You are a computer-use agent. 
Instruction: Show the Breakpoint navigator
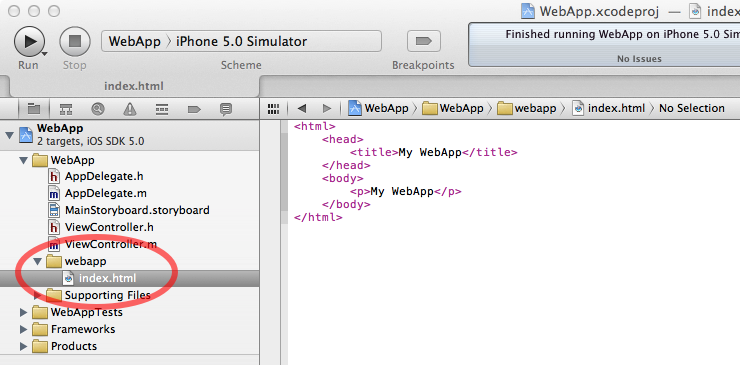point(194,109)
